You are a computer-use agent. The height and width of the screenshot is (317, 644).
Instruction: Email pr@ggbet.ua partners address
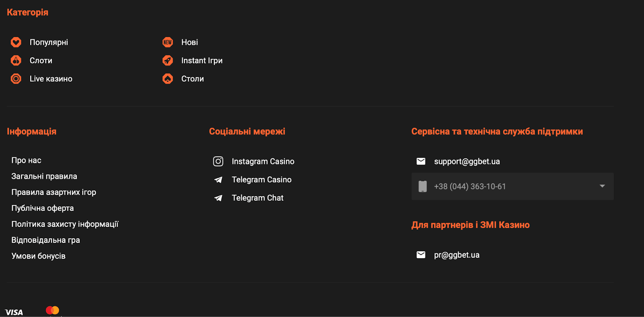(x=457, y=255)
